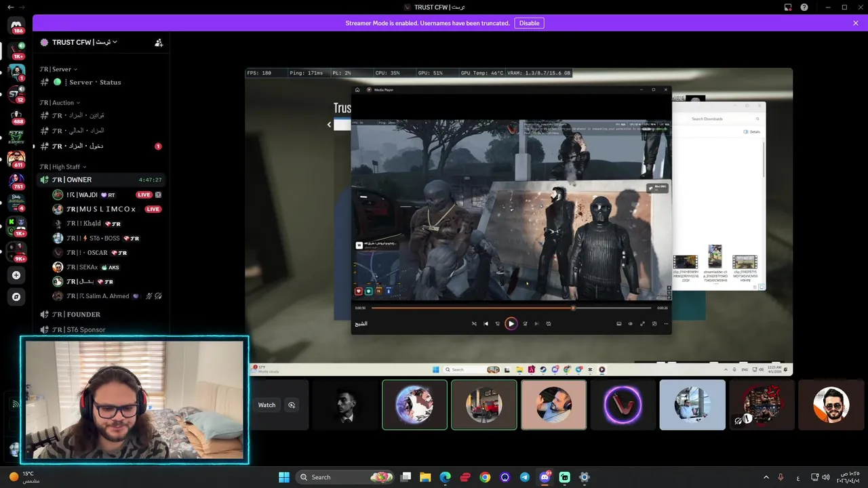Select user Kh4ld in voice channel
This screenshot has width=868, height=488.
(x=108, y=224)
